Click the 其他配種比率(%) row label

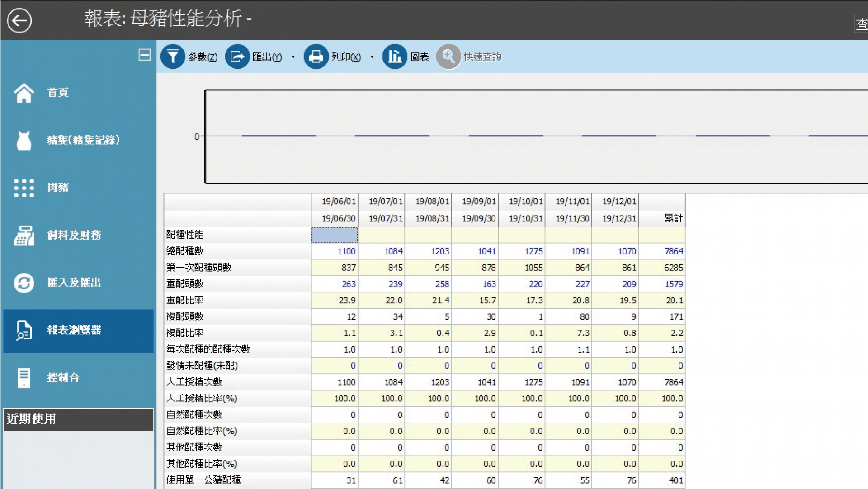click(202, 464)
